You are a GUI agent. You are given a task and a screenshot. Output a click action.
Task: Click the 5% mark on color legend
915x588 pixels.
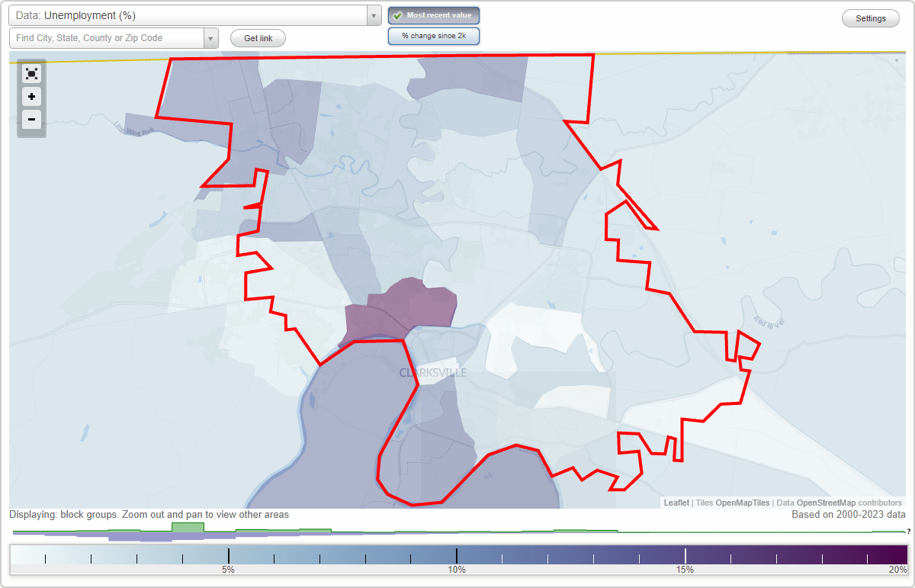pos(228,570)
